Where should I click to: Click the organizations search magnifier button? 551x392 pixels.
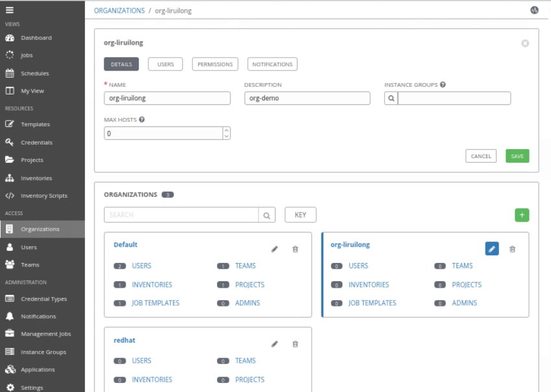coord(266,215)
